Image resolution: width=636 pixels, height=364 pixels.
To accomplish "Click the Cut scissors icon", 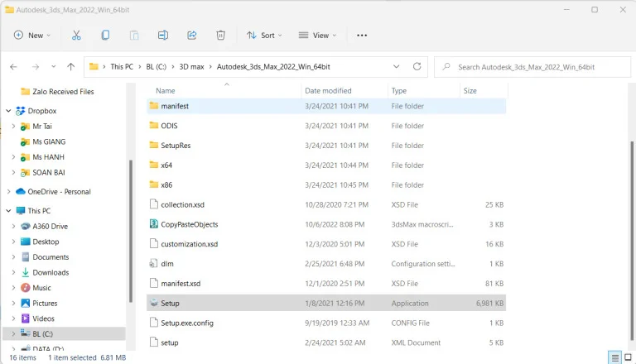I will pyautogui.click(x=76, y=36).
